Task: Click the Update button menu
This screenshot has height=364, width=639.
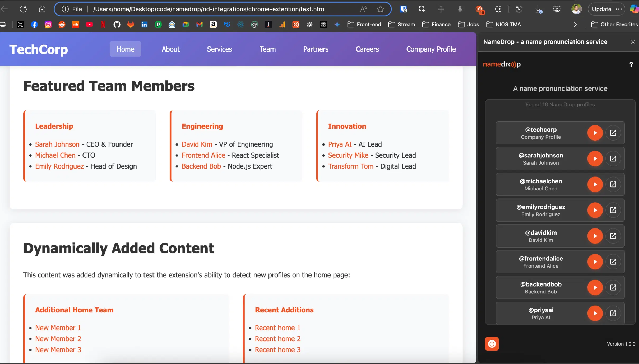Action: pyautogui.click(x=606, y=9)
